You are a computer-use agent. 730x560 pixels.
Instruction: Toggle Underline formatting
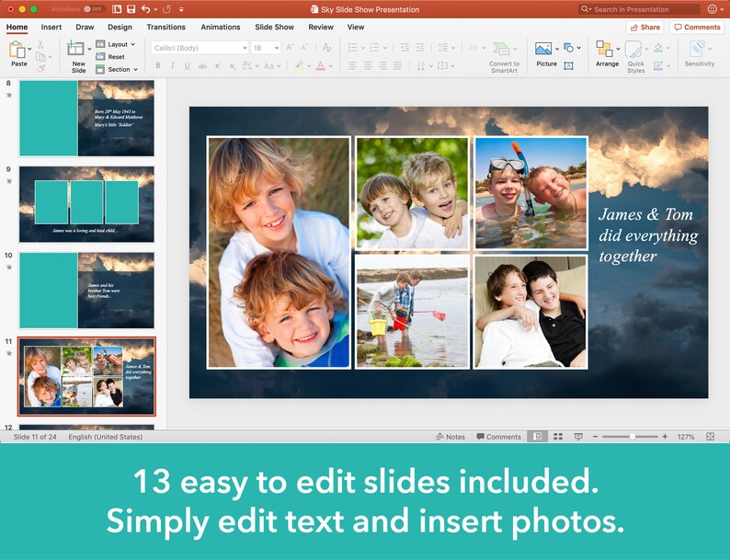(x=187, y=66)
